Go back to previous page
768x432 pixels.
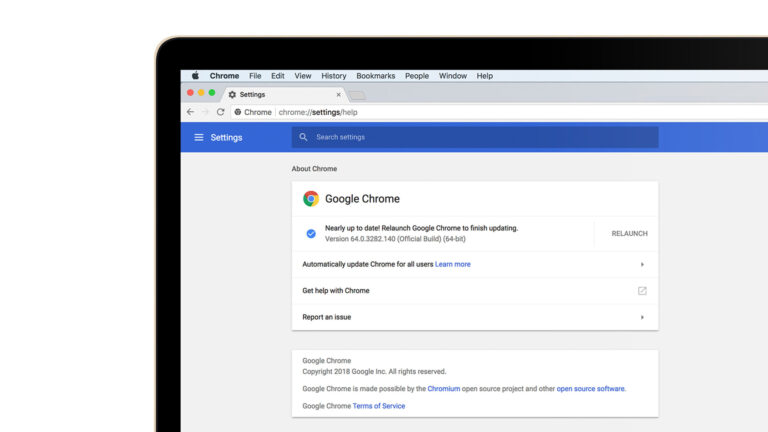191,112
